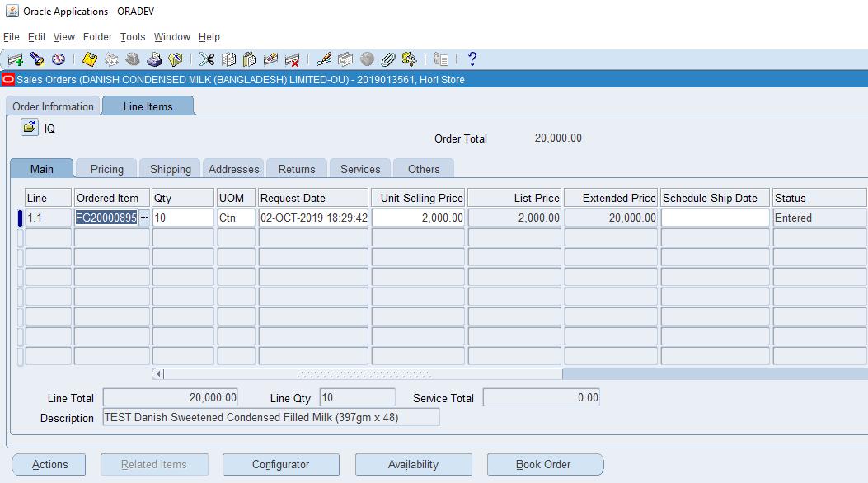
Task: Click the left arrow of the horizontal scrollbar
Action: coord(158,374)
